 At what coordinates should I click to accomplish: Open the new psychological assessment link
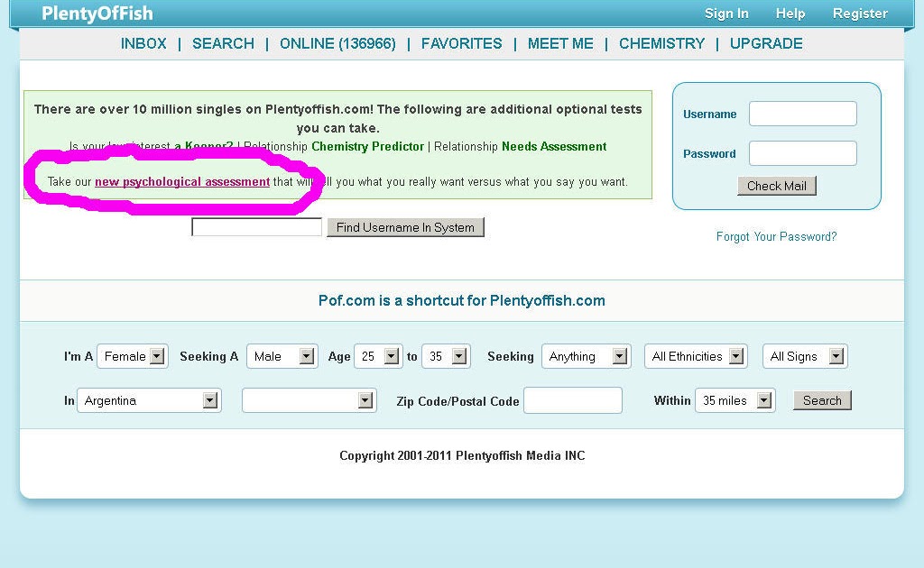[x=182, y=182]
